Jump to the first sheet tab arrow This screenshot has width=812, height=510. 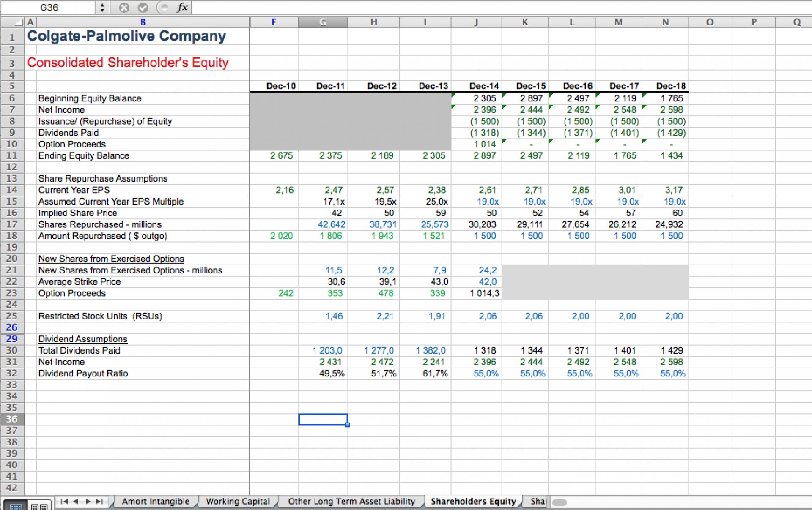[64, 502]
